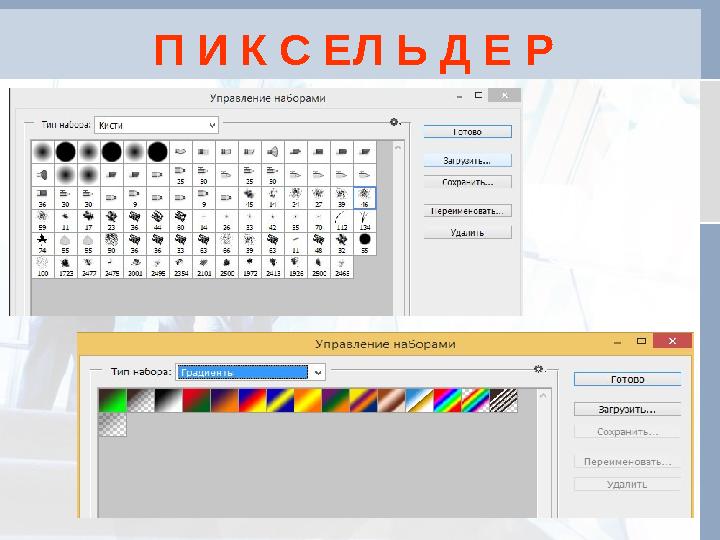The width and height of the screenshot is (720, 540).
Task: Choose the spatter brush labeled 27
Action: (319, 198)
